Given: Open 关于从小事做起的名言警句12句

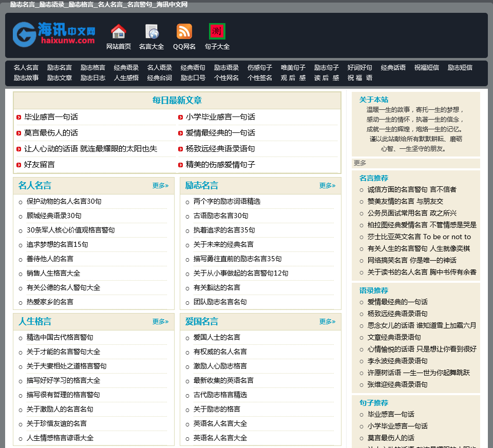Looking at the screenshot, I should coord(241,274).
